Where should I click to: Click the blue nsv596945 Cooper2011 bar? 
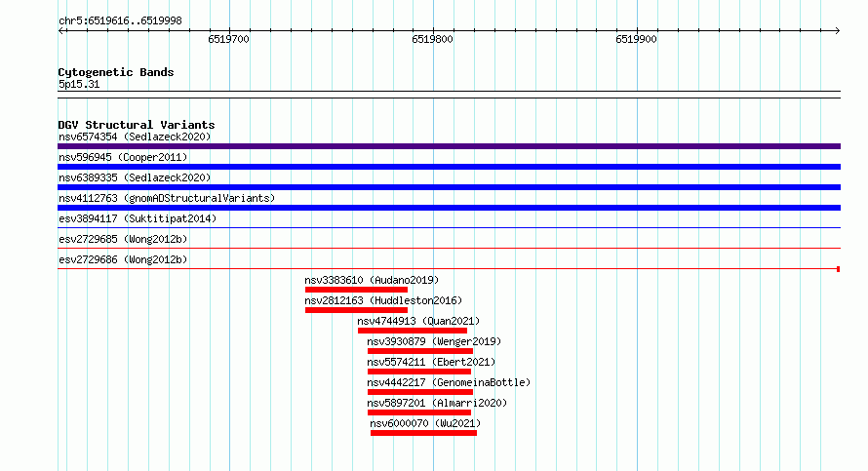449,167
